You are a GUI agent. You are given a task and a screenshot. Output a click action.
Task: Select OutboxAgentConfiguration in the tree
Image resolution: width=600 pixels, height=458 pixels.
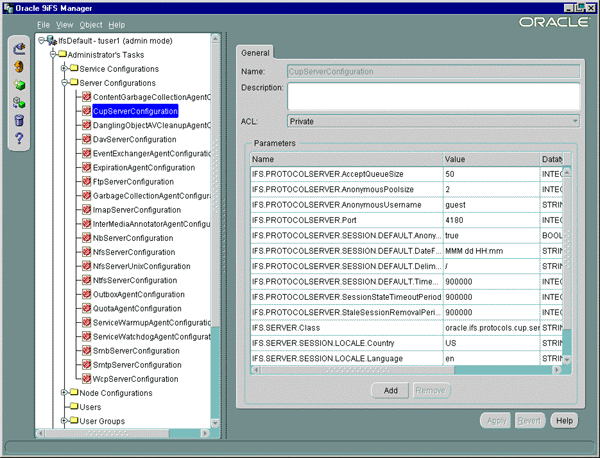coord(139,294)
